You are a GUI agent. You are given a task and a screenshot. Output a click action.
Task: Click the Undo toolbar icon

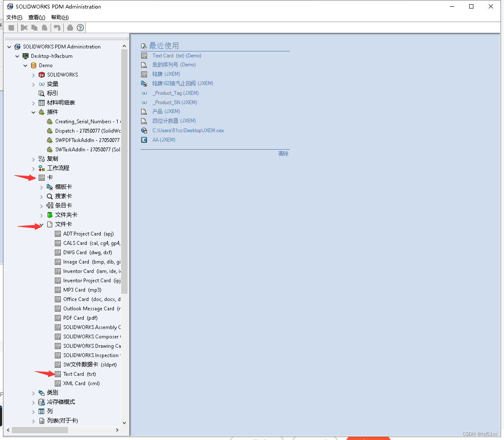(57, 28)
